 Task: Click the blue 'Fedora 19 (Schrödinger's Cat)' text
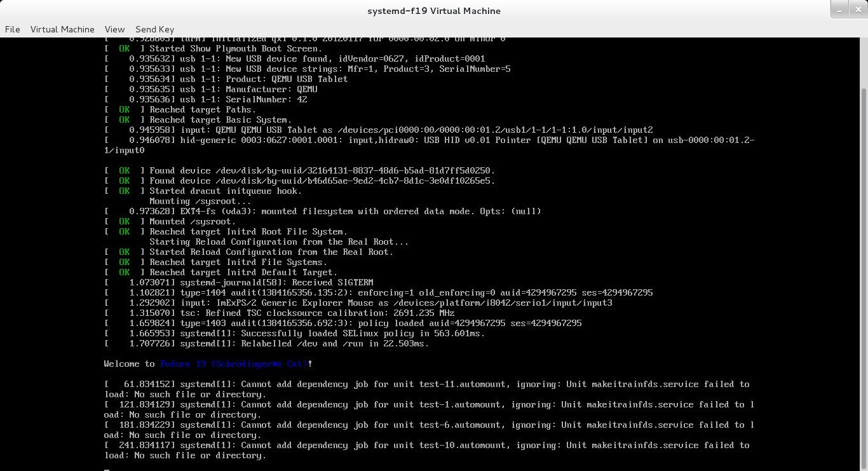click(x=234, y=364)
